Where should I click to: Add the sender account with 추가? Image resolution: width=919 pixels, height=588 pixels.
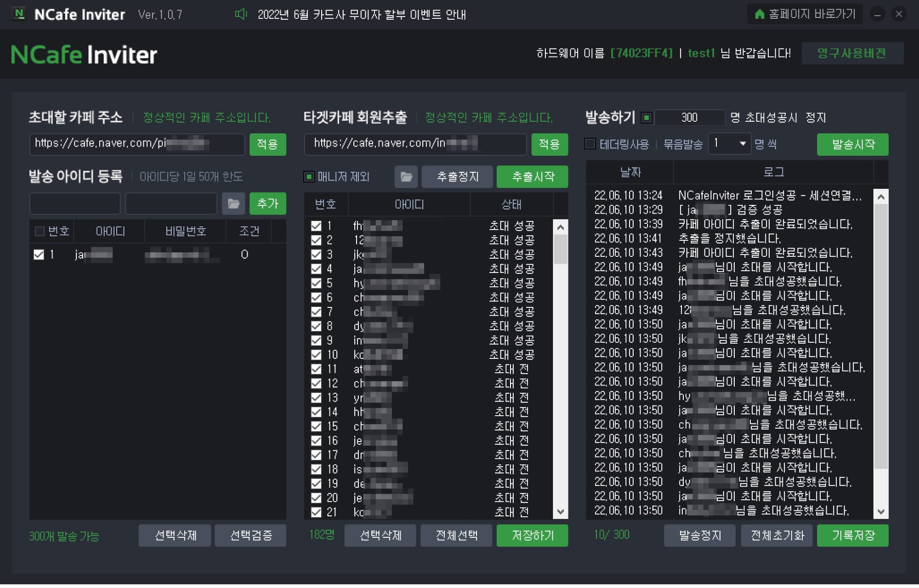click(x=267, y=204)
